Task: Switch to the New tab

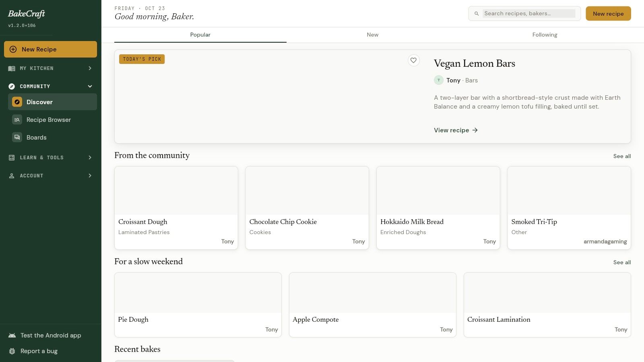Action: [x=373, y=35]
